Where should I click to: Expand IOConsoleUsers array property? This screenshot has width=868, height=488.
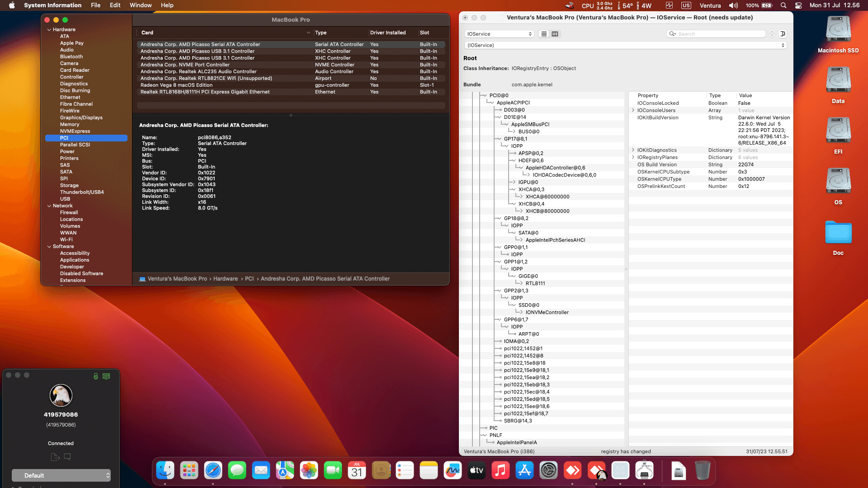[x=633, y=110]
